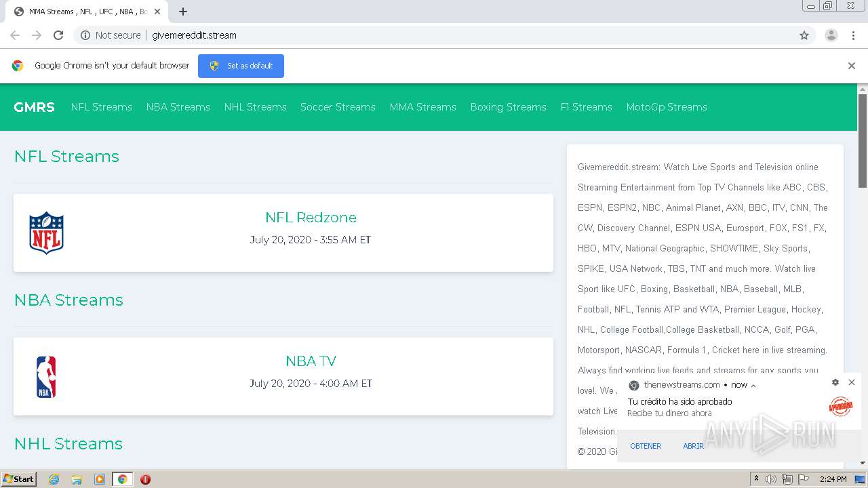Click the NBA logo image
Viewport: 868px width, 488px height.
click(x=46, y=377)
